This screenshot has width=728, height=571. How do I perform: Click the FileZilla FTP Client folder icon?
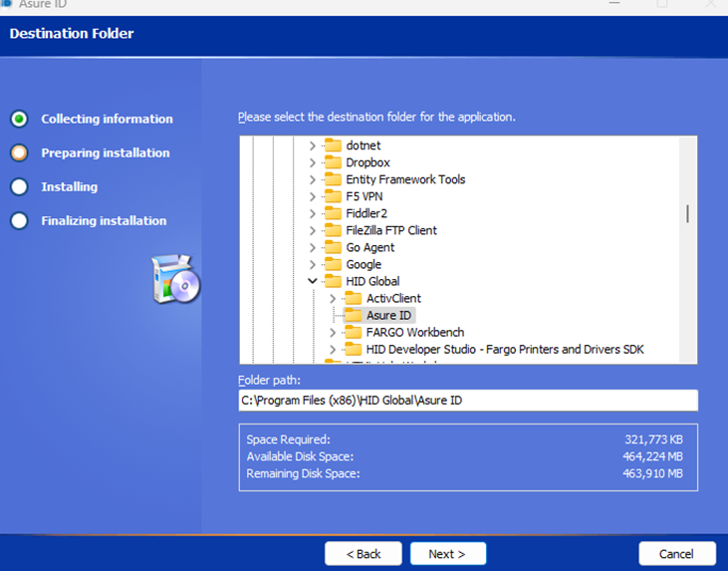333,230
